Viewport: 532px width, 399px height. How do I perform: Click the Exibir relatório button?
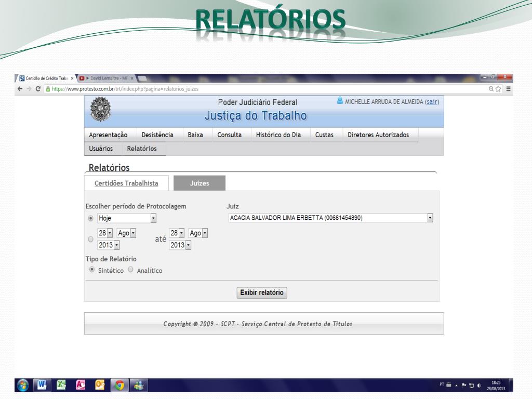pos(262,292)
